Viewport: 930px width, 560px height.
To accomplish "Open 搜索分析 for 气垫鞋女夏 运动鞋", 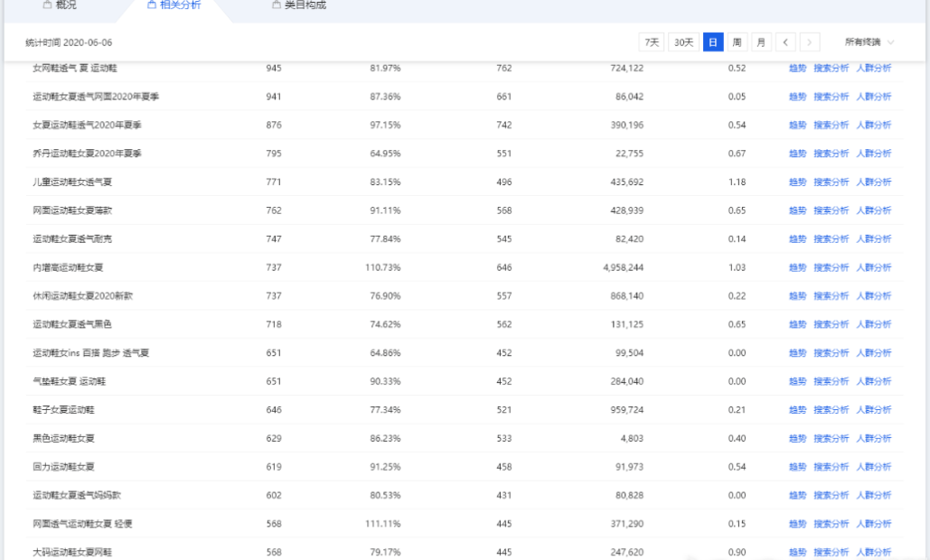I will tap(831, 381).
